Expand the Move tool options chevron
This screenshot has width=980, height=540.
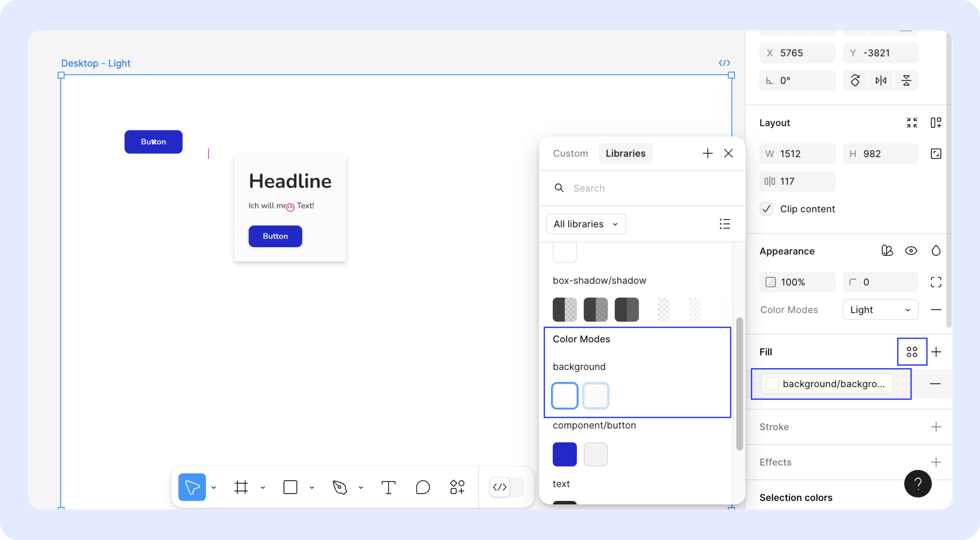coord(214,488)
